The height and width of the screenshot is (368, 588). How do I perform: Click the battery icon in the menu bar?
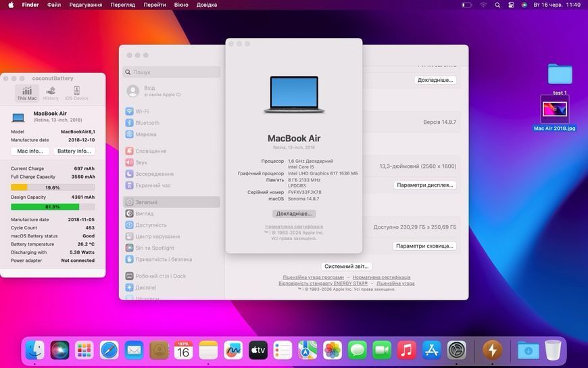pyautogui.click(x=466, y=5)
